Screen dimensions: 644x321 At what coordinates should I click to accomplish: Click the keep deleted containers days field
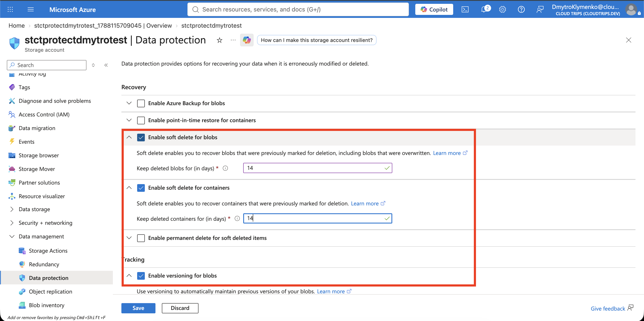[318, 218]
